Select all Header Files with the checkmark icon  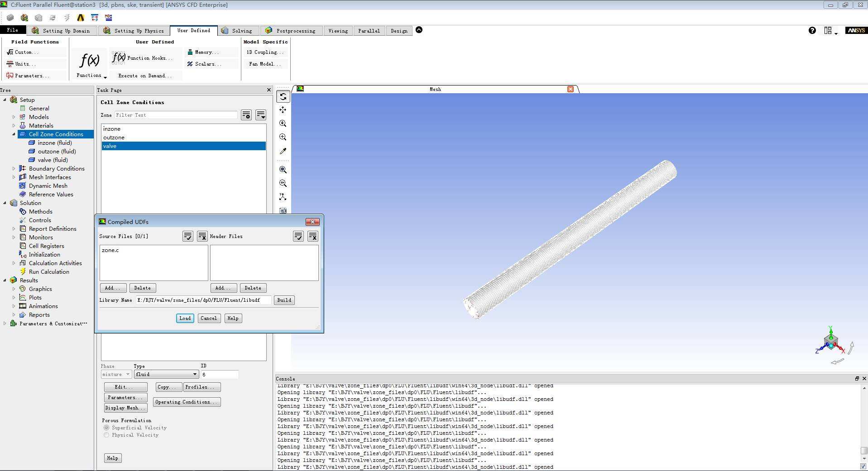pyautogui.click(x=298, y=236)
